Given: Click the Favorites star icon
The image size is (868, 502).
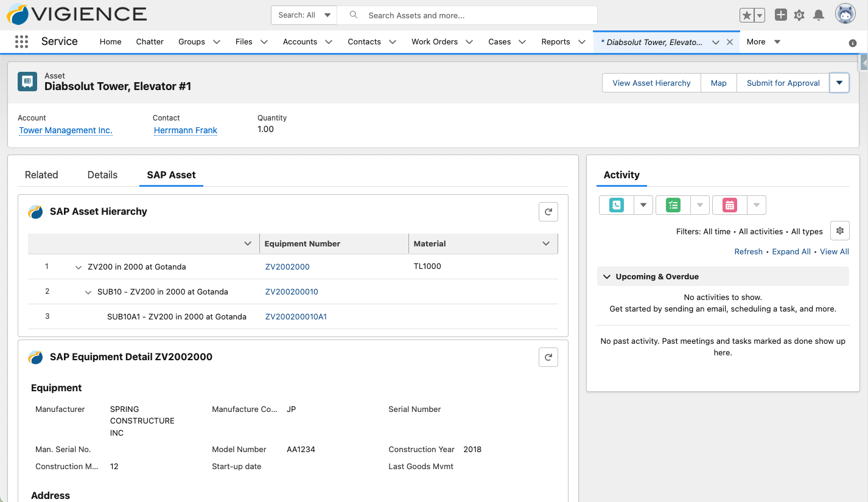Looking at the screenshot, I should 747,15.
